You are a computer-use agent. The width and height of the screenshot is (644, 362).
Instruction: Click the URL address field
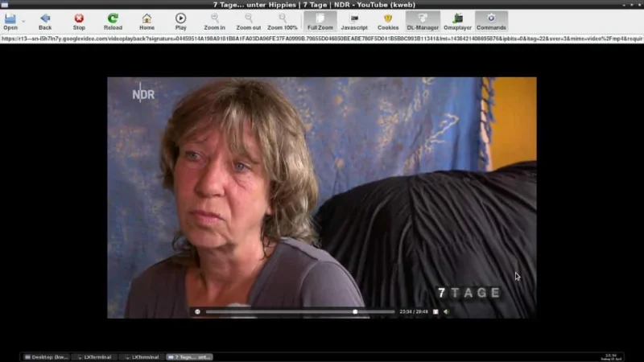(x=322, y=39)
